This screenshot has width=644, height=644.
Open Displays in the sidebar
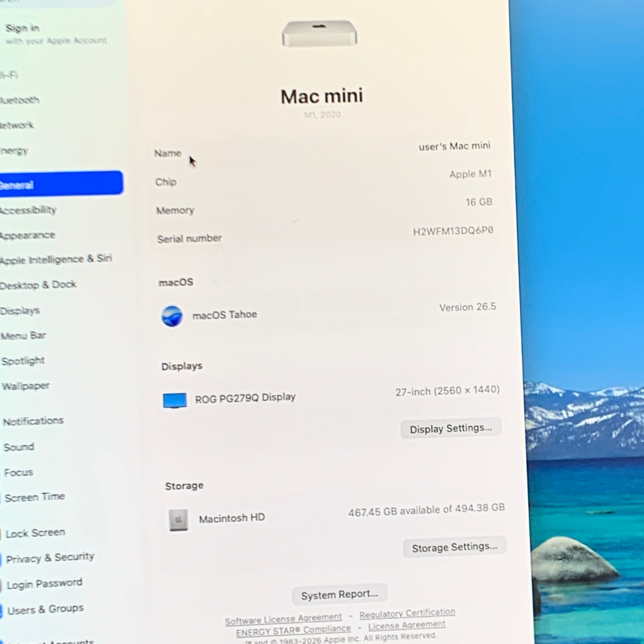coord(20,311)
